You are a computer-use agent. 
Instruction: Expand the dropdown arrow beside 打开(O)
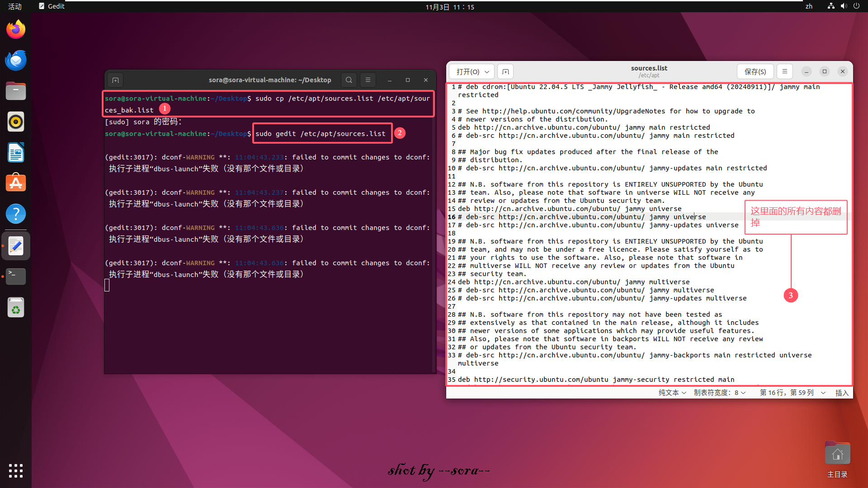click(487, 71)
